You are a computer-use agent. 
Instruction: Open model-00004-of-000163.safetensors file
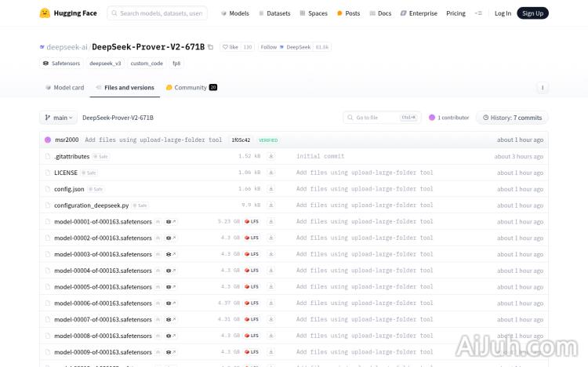pyautogui.click(x=103, y=271)
